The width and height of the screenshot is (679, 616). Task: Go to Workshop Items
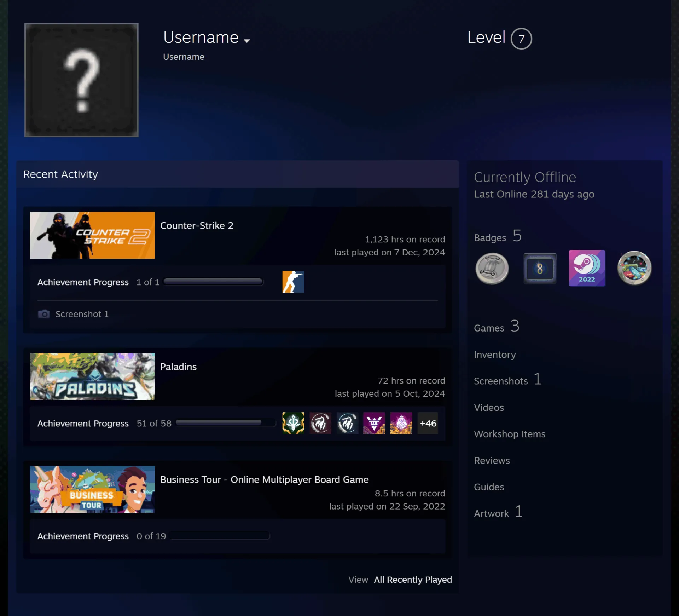tap(509, 434)
